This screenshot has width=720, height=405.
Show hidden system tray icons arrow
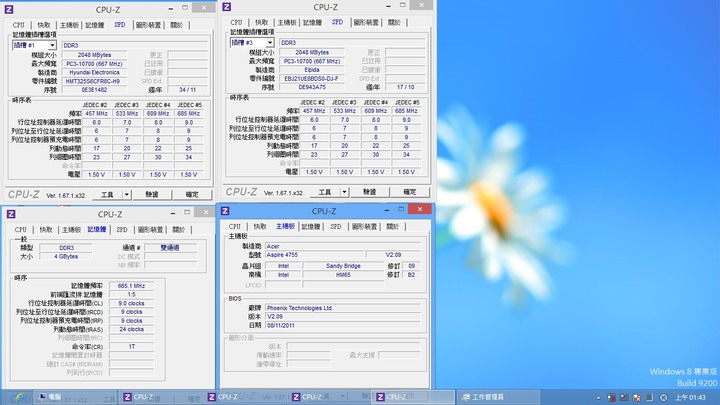click(598, 398)
